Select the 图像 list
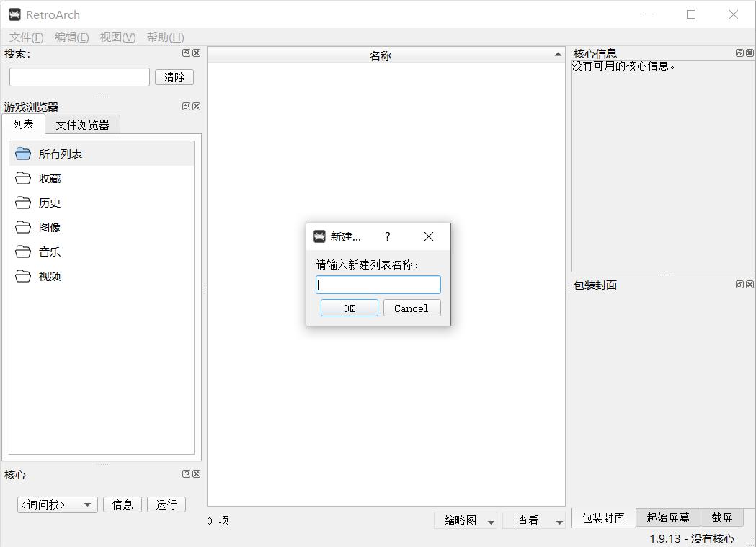 (x=102, y=227)
